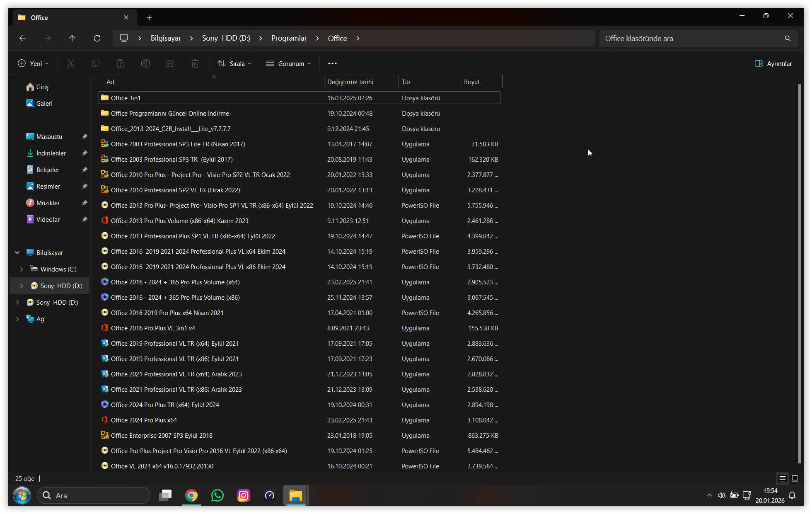The height and width of the screenshot is (514, 812).
Task: Open Chrome from the taskbar
Action: coord(191,495)
